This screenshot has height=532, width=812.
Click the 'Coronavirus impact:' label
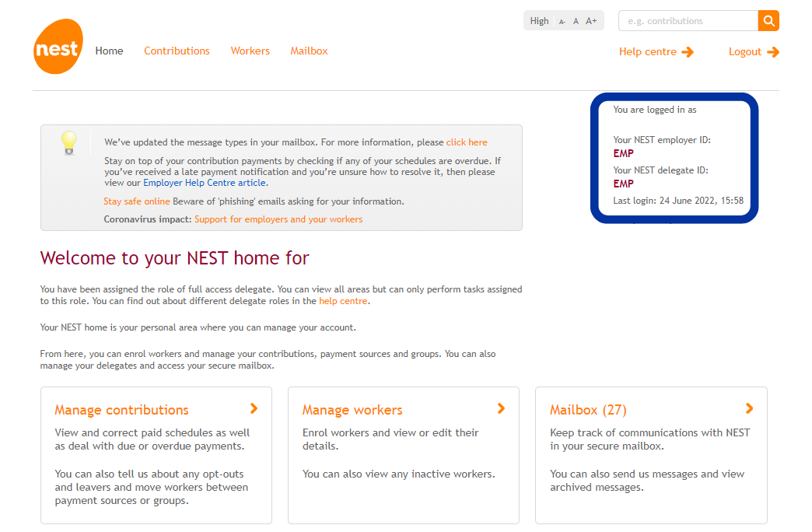tap(148, 219)
